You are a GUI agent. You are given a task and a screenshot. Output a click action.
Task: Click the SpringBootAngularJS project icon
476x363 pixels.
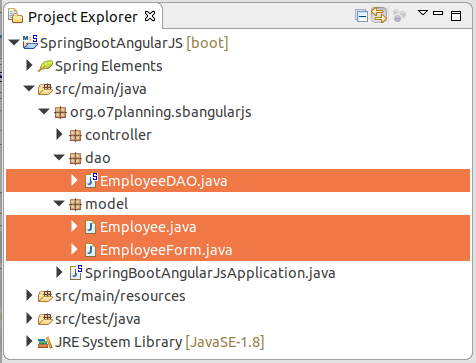(x=30, y=43)
